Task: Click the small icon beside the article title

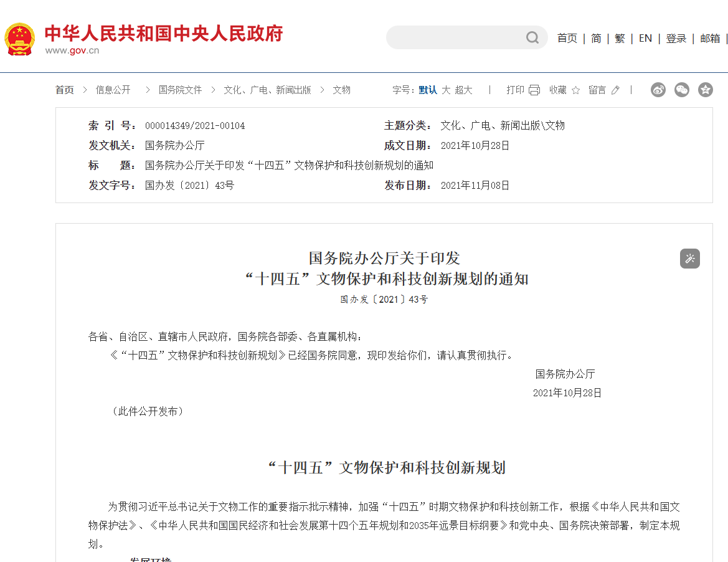Action: point(689,257)
